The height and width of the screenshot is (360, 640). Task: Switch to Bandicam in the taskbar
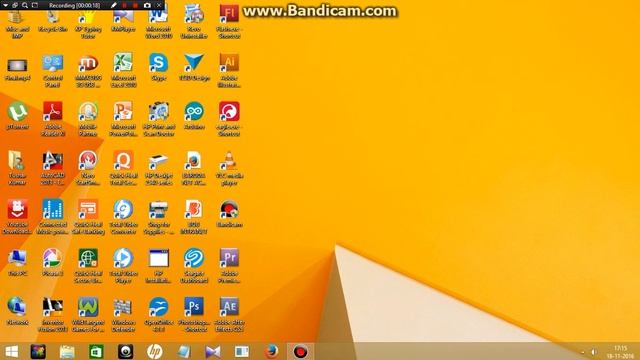click(300, 351)
